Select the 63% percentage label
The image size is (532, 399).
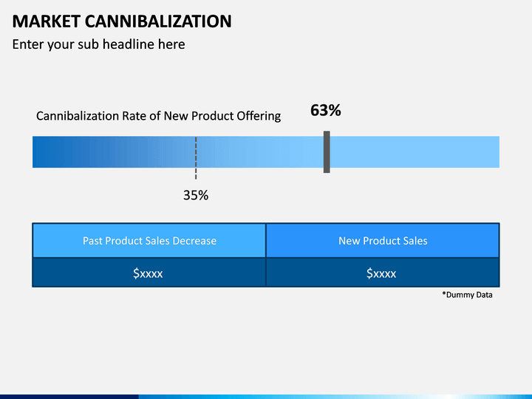325,110
